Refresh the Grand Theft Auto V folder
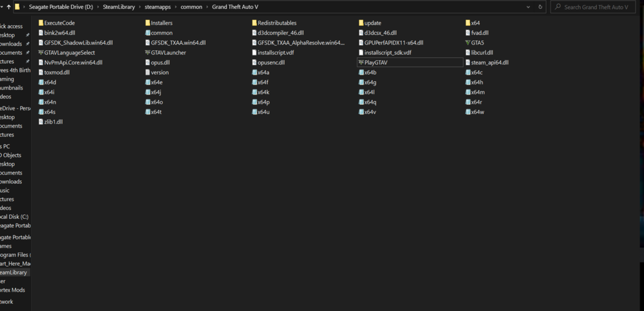This screenshot has height=311, width=644. (540, 7)
